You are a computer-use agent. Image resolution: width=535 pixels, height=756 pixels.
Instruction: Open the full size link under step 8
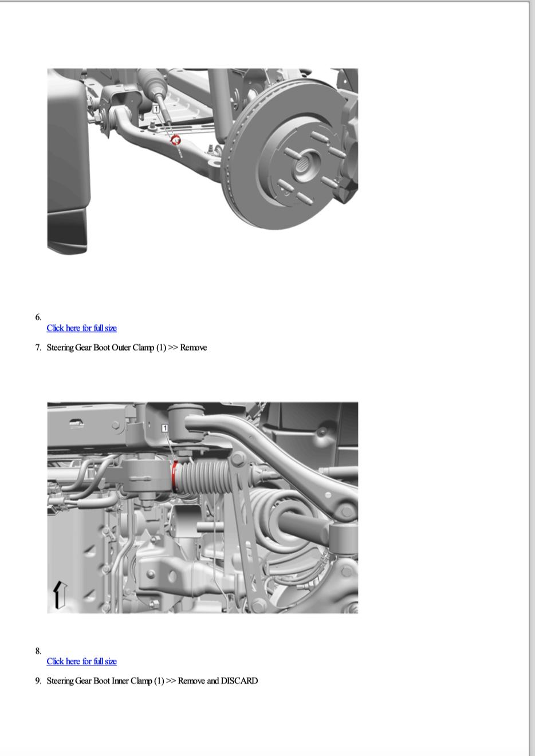(x=81, y=661)
